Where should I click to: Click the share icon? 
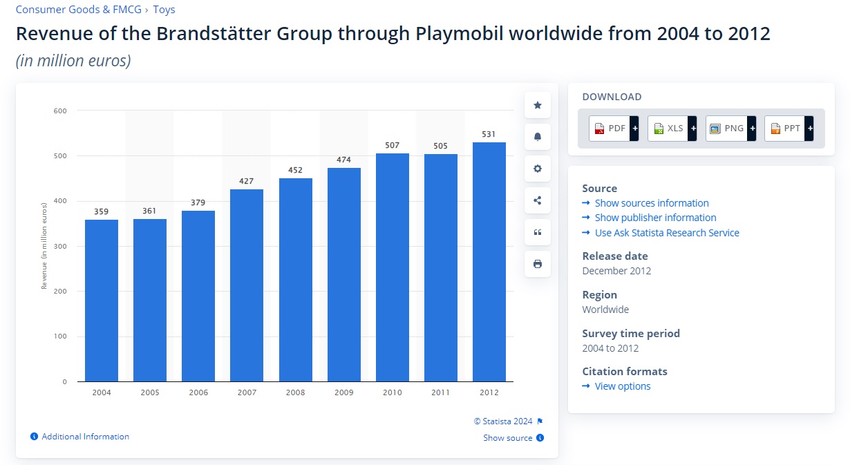click(538, 200)
